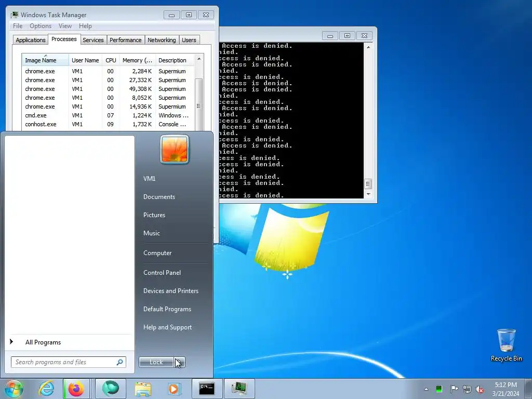Click Command Prompt scroll down arrow
The height and width of the screenshot is (399, 532).
368,194
